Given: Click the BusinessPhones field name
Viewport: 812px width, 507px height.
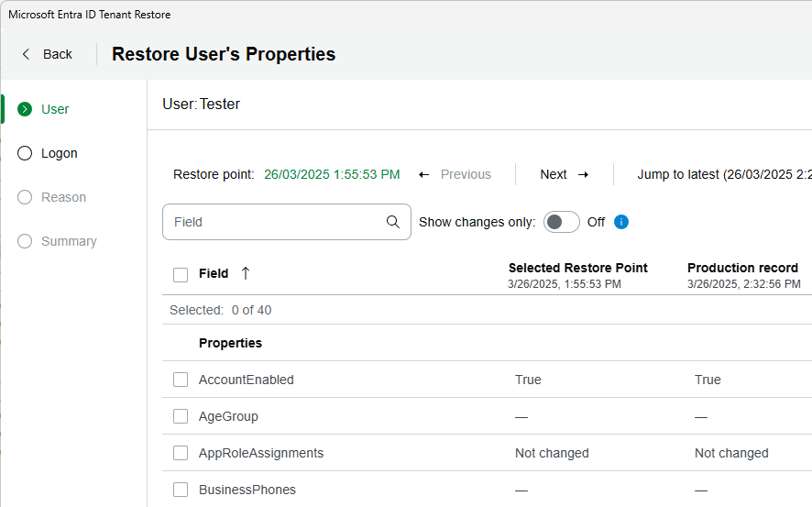Looking at the screenshot, I should coord(247,490).
